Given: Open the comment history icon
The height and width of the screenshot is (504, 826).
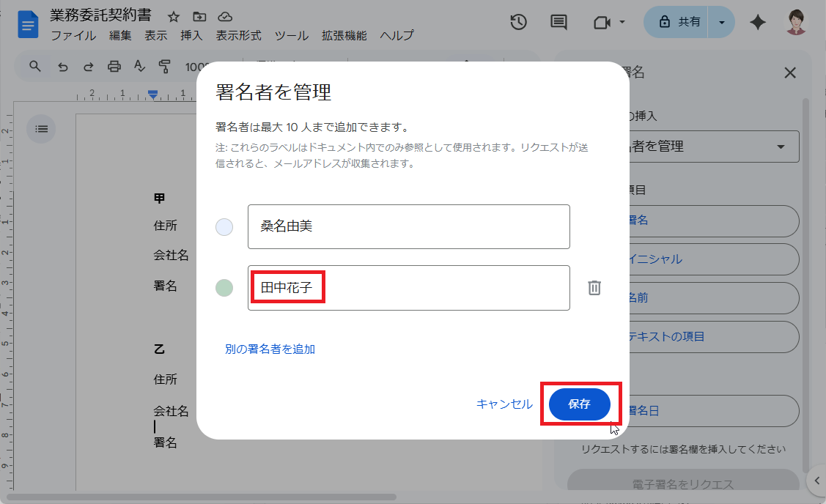Looking at the screenshot, I should coord(558,22).
